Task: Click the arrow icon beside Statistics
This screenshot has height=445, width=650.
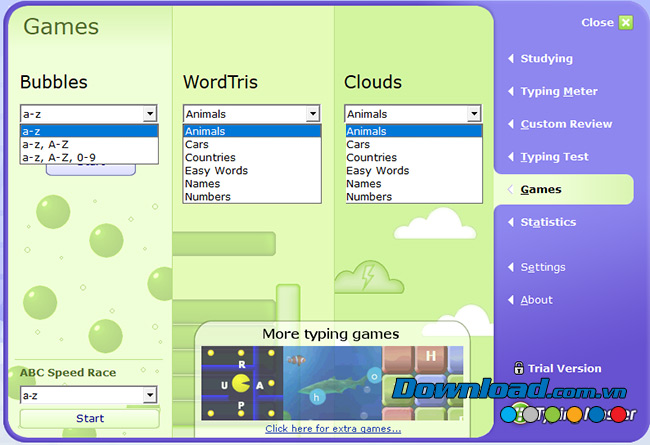Action: [511, 222]
